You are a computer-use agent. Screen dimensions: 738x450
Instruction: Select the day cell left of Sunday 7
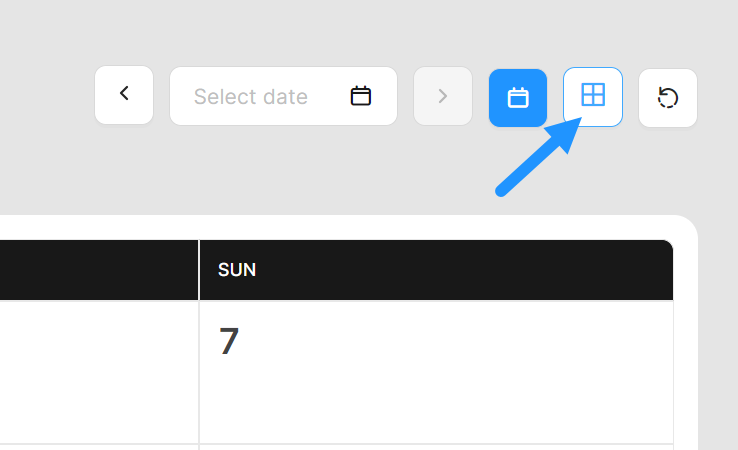(x=98, y=370)
